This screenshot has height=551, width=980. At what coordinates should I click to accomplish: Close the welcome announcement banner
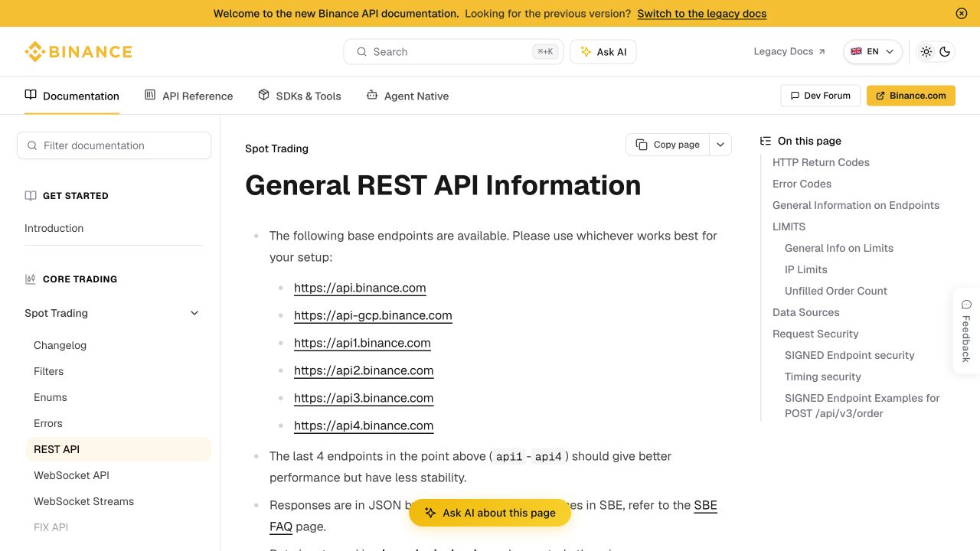coord(962,13)
